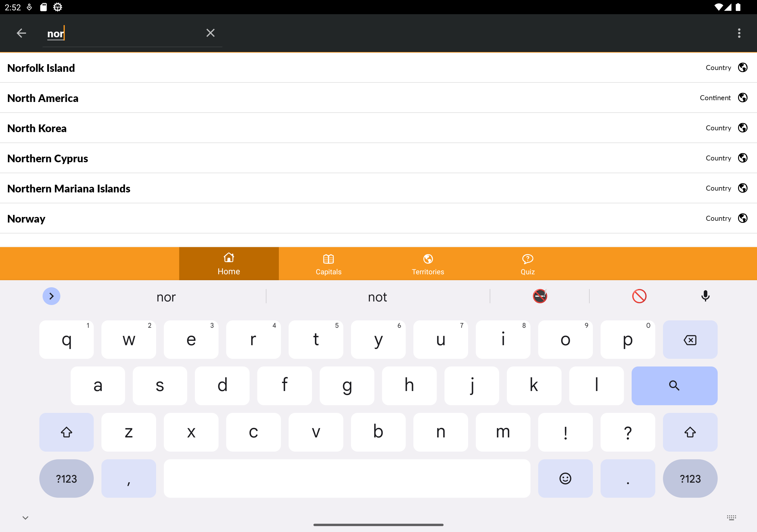Tap the t key

[316, 340]
